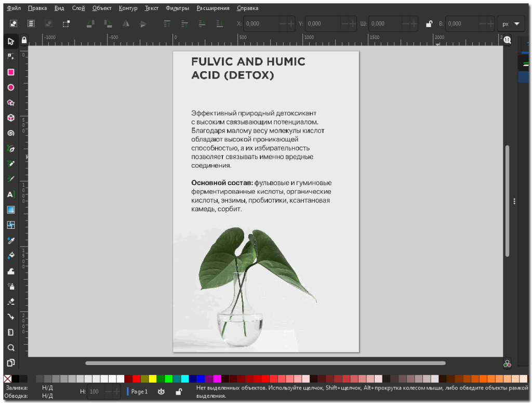Activate the Zoom magnifier tool

click(x=10, y=347)
